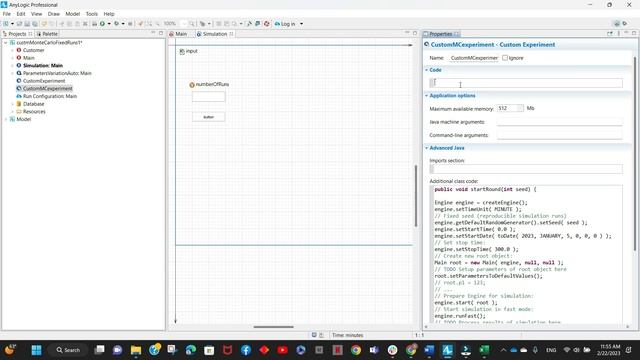This screenshot has width=640, height=360.
Task: Open Chrome from the taskbar
Action: pyautogui.click(x=356, y=350)
